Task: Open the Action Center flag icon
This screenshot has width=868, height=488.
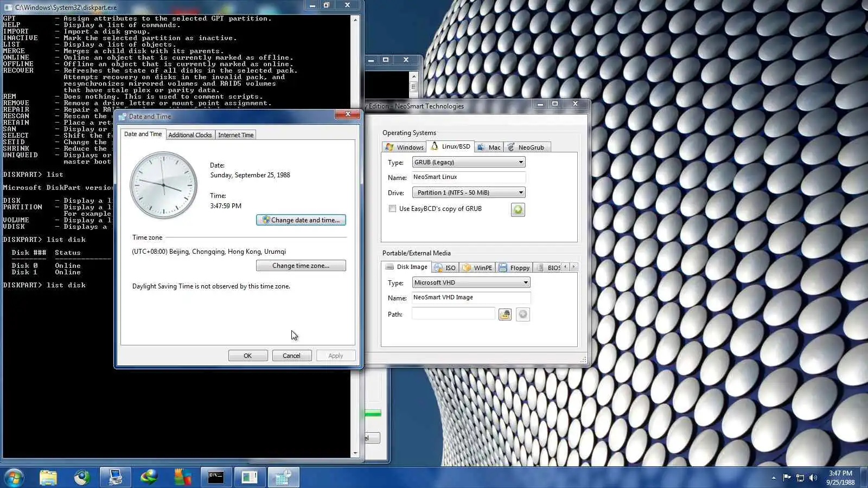Action: 787,478
